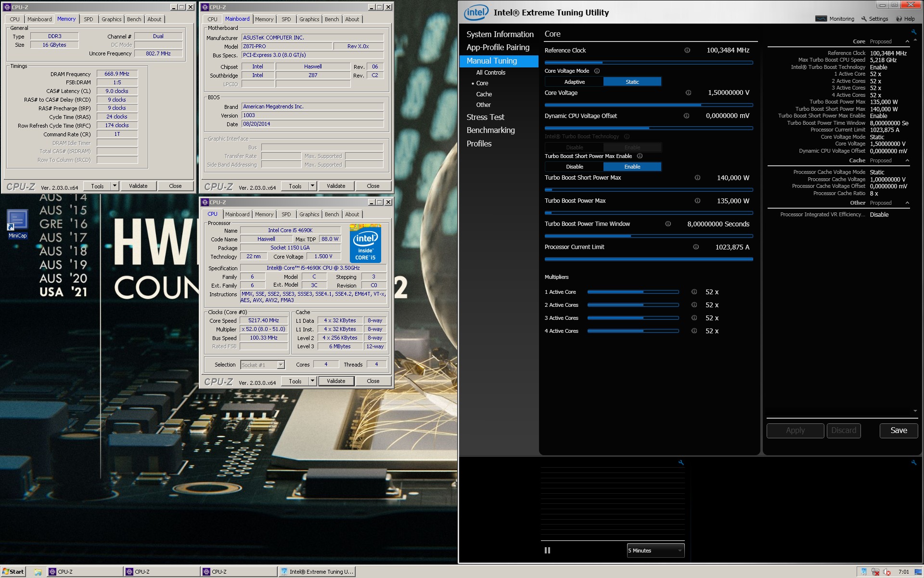Open Benchmarking in XTU sidebar
The height and width of the screenshot is (578, 924).
pos(490,130)
